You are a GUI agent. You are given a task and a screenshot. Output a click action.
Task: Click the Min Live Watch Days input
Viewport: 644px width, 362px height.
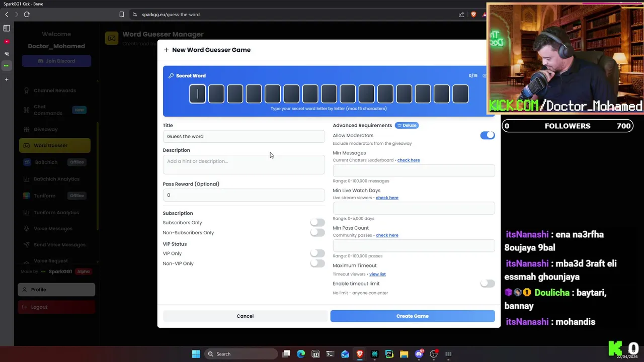click(414, 208)
